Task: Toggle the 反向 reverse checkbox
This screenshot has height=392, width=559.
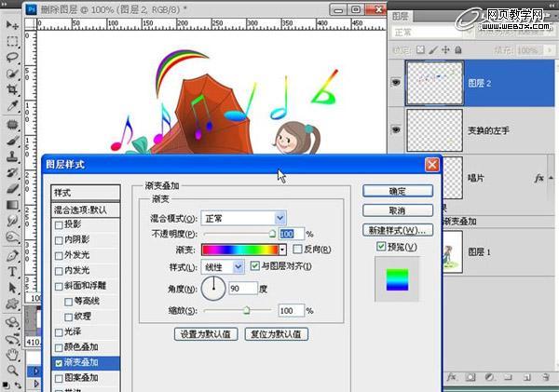Action: coord(297,250)
